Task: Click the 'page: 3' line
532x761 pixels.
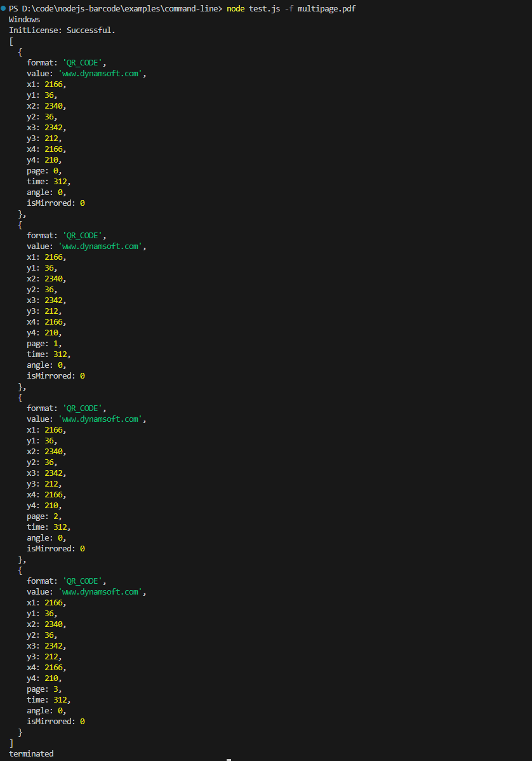Action: 44,689
